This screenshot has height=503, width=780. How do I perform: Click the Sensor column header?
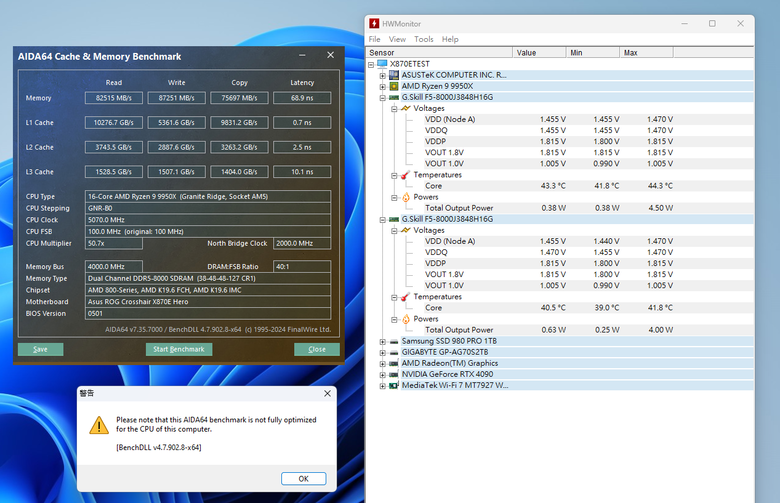pos(439,53)
